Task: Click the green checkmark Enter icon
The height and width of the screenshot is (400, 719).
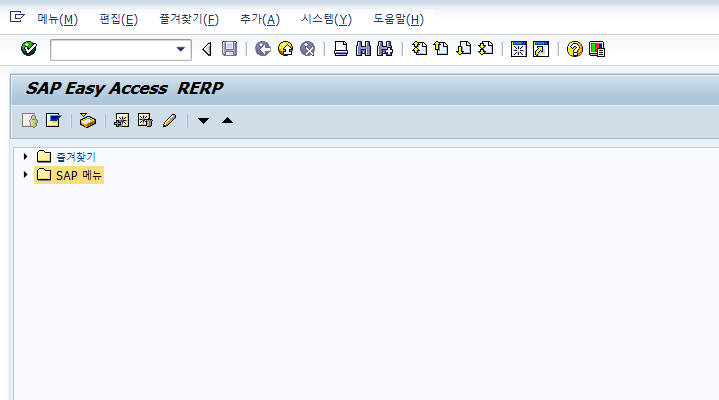Action: (x=29, y=49)
